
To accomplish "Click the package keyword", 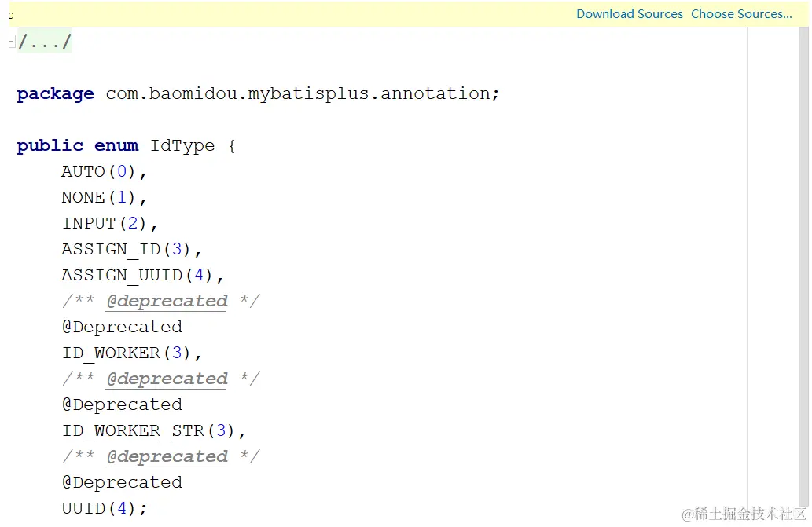I will coord(55,94).
